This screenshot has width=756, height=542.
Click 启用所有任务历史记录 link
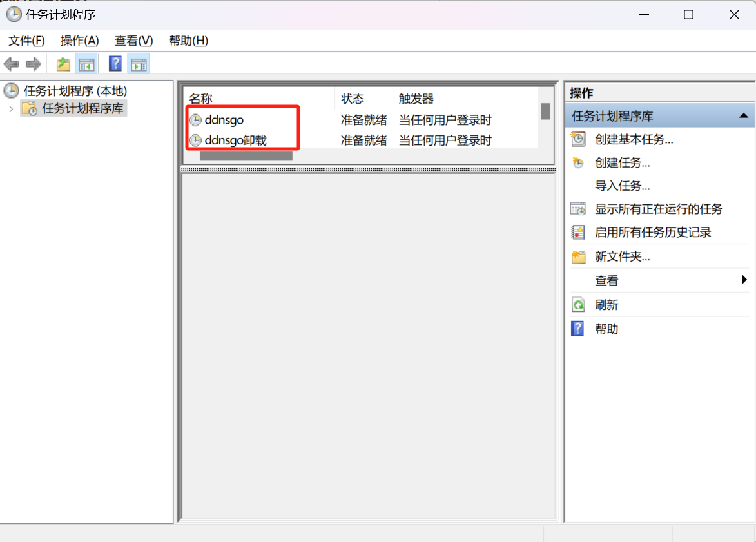point(653,233)
